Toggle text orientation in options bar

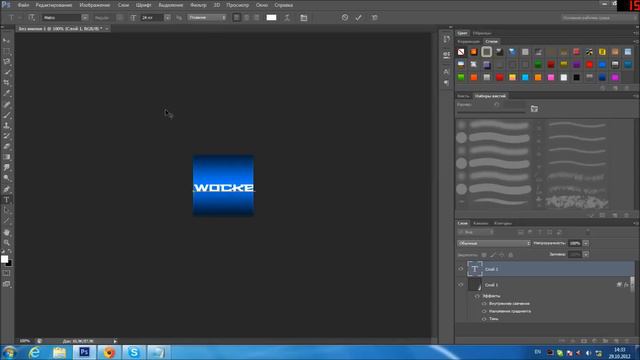coord(31,18)
